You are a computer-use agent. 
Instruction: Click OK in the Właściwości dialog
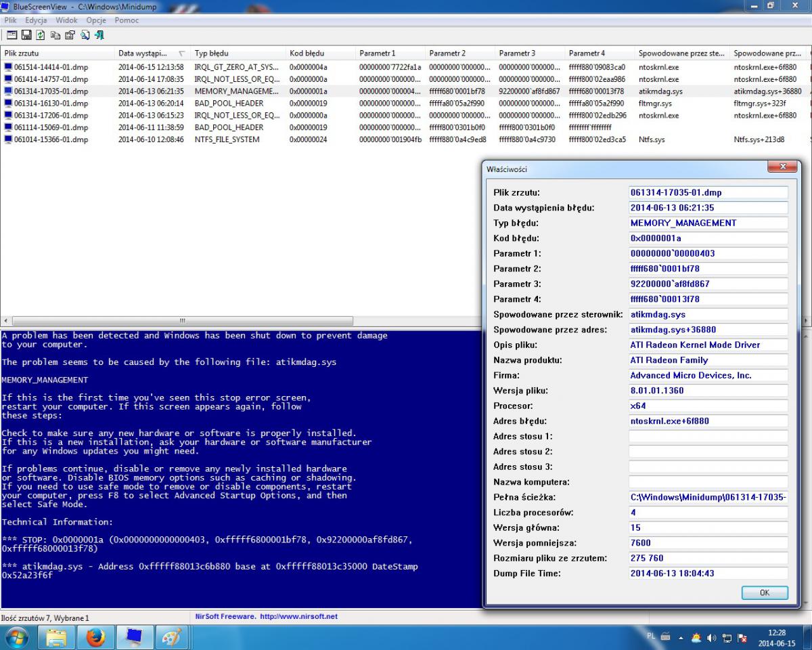[x=765, y=592]
